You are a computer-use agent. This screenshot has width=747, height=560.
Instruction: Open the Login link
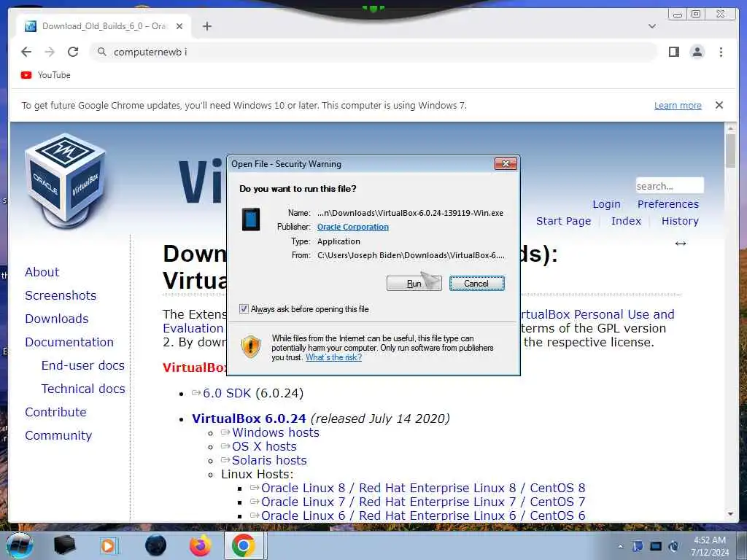point(606,204)
